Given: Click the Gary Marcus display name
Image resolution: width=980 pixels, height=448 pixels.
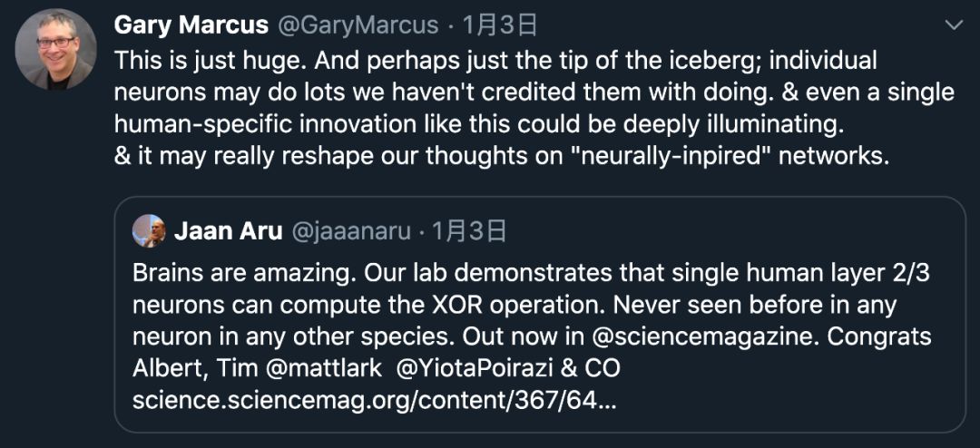Looking at the screenshot, I should [x=191, y=24].
